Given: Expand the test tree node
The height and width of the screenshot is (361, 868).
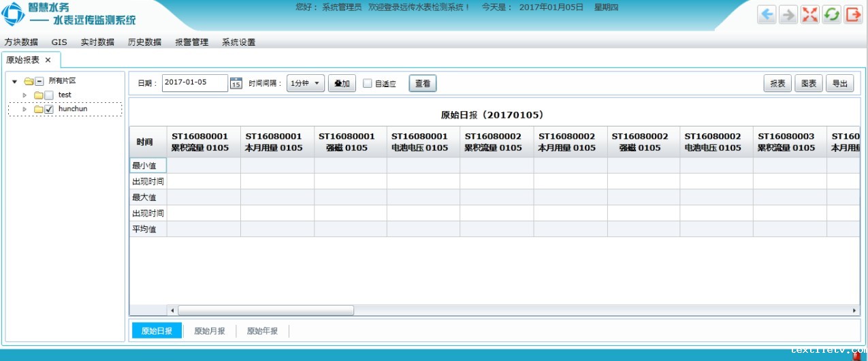Looking at the screenshot, I should 25,95.
